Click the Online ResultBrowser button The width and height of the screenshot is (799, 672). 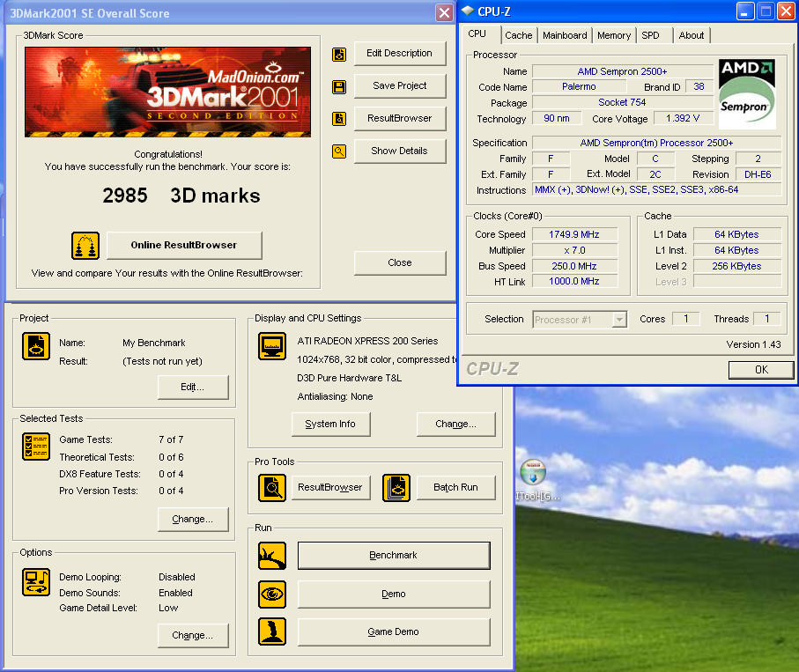click(x=184, y=246)
